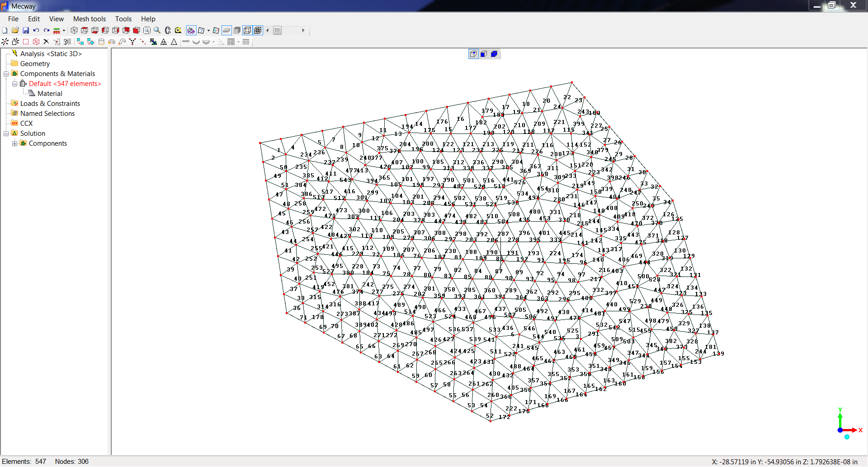Open dropdown arrow after the bowl-shaped icon
The image size is (868, 467).
click(x=213, y=42)
